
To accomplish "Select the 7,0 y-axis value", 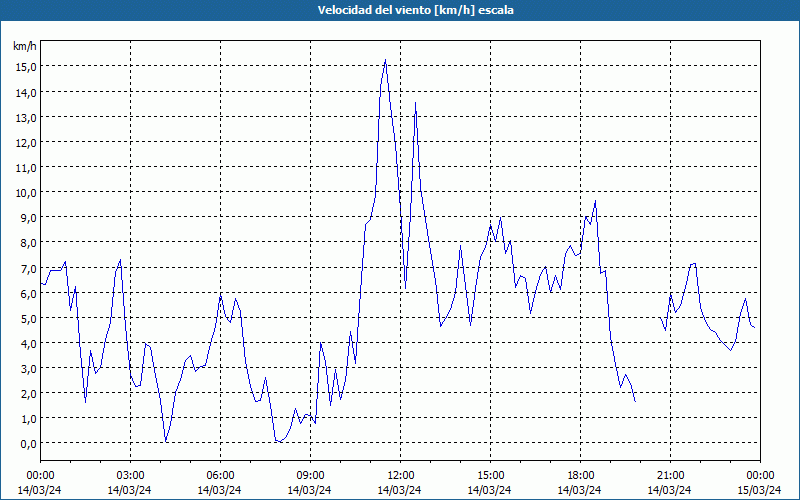I will (28, 268).
